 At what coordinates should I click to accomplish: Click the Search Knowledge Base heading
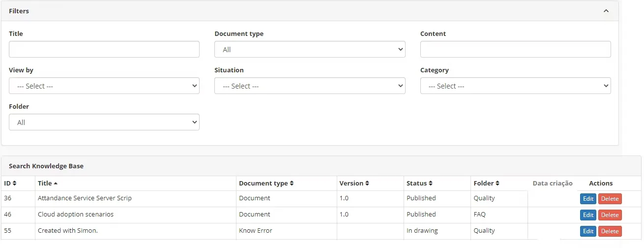46,166
